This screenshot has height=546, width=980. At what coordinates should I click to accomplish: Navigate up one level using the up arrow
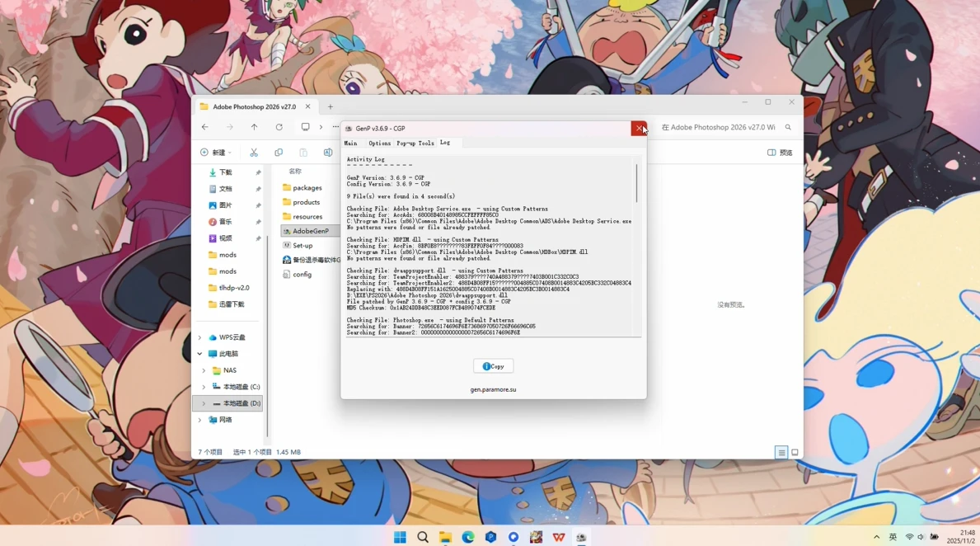[254, 127]
